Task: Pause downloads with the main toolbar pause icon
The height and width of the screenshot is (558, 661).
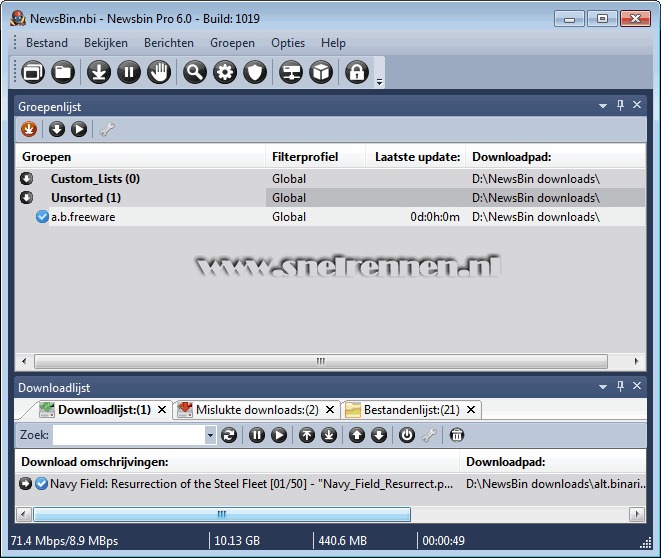Action: [x=129, y=72]
